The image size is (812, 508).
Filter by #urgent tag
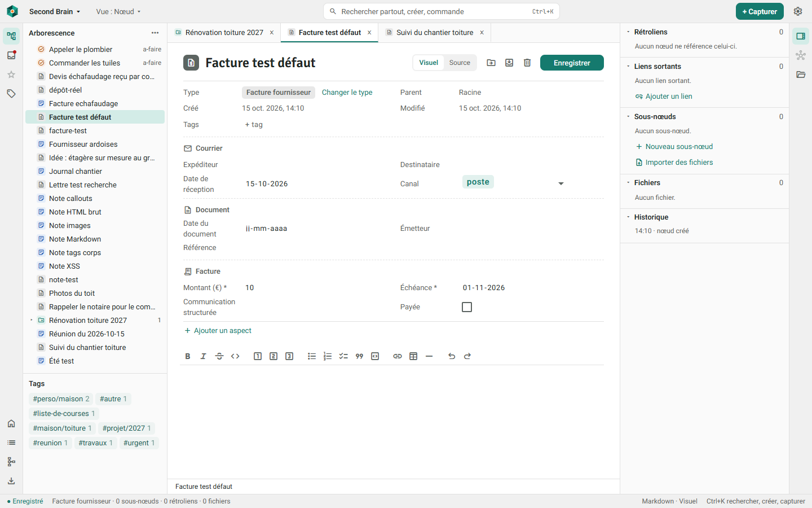pos(139,443)
